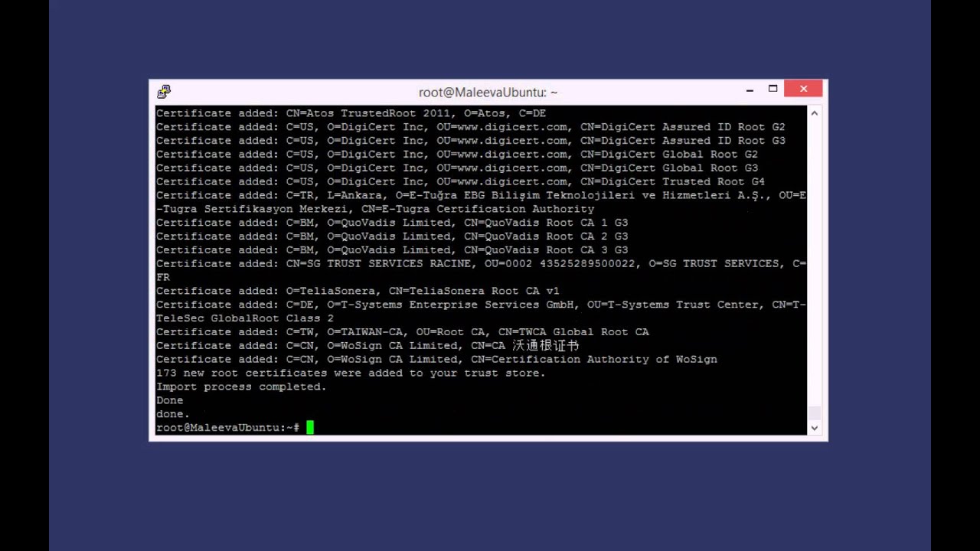Click the PuTTY icon in the title bar
The image size is (980, 551).
pos(164,92)
